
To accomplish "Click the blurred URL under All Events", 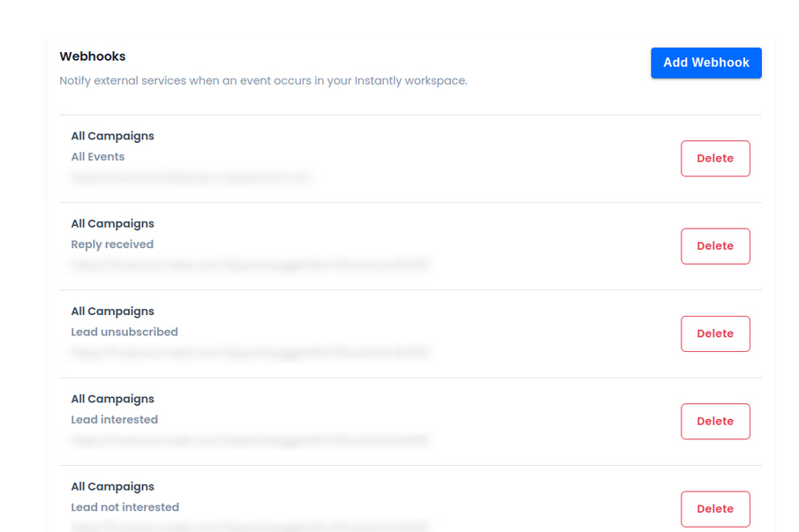I will (x=191, y=177).
